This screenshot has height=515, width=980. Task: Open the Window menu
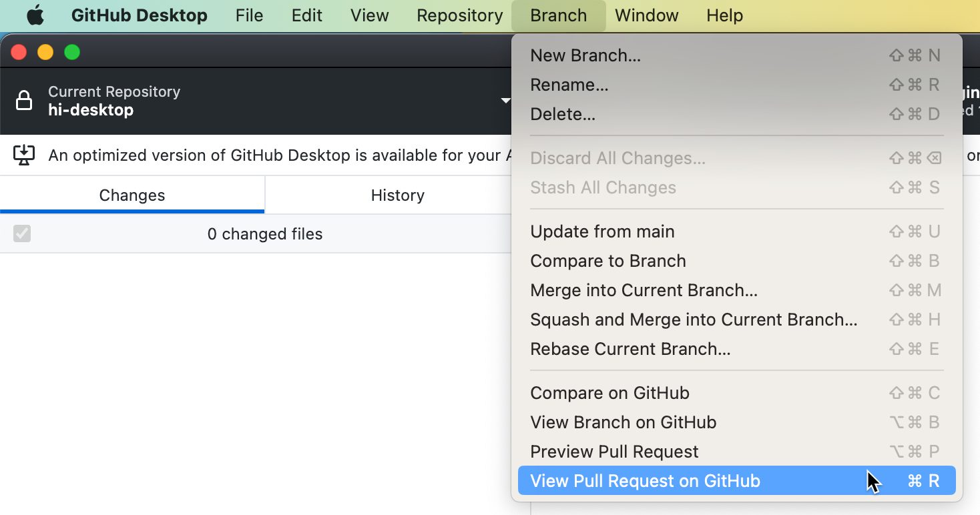point(646,15)
